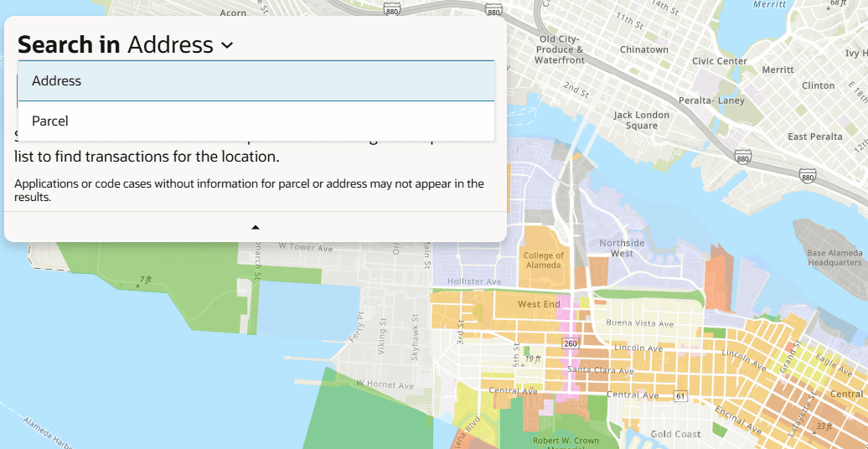Click the W Tower Ave street label
Image resolution: width=868 pixels, height=449 pixels.
(x=306, y=247)
